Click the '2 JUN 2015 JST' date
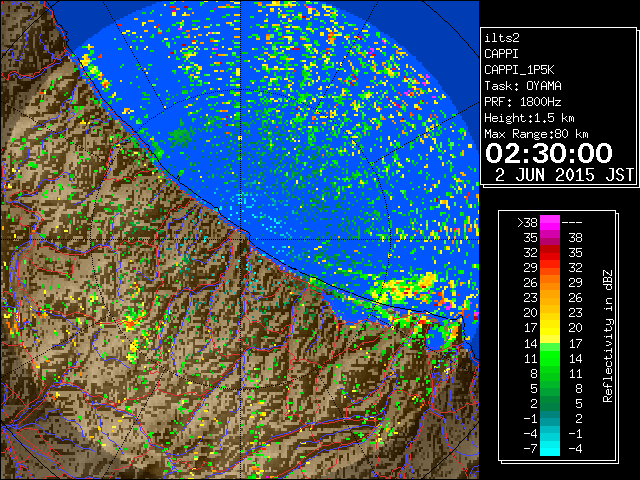The height and width of the screenshot is (480, 640). click(564, 175)
